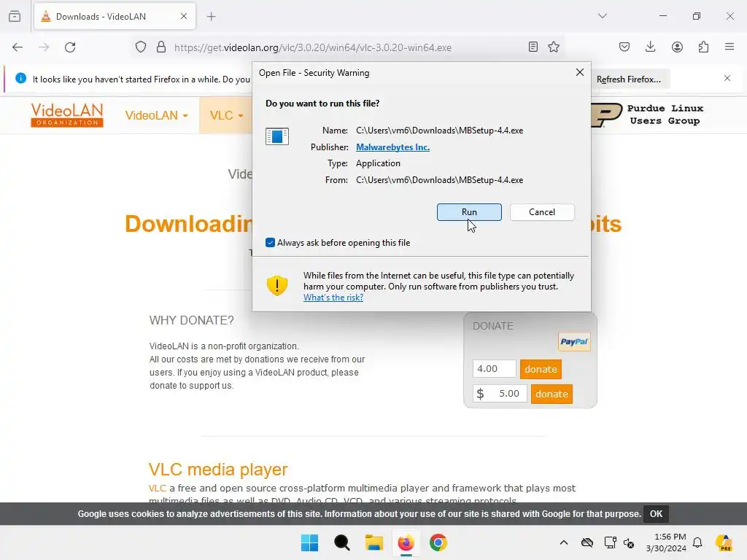This screenshot has width=747, height=560.
Task: Click the Refresh Firefox... button
Action: pyautogui.click(x=628, y=79)
